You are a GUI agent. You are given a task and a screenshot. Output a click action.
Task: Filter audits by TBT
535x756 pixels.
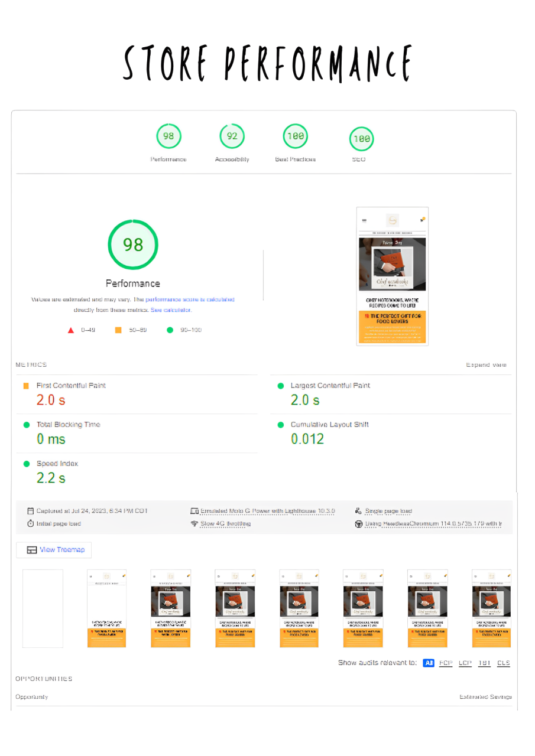485,663
